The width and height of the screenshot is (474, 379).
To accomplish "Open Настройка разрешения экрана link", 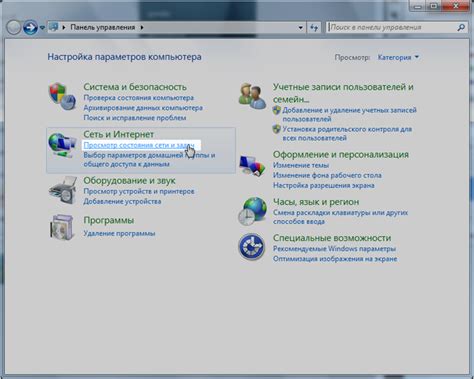I will pyautogui.click(x=324, y=185).
